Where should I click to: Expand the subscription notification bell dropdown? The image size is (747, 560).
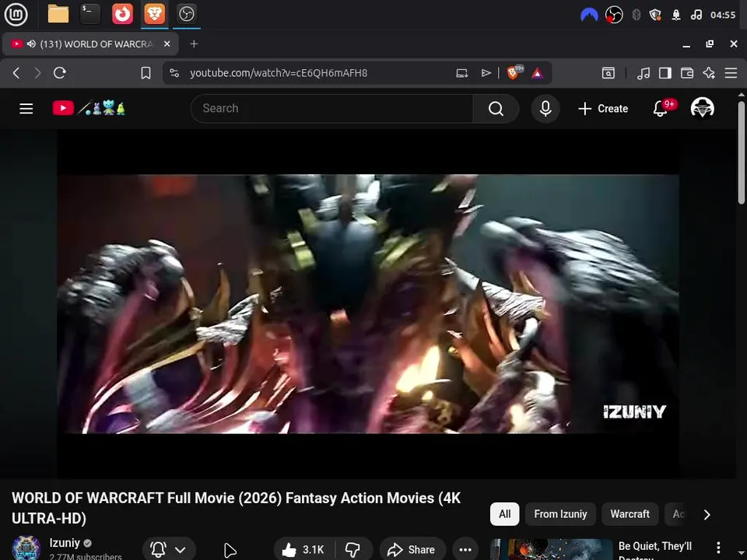169,550
